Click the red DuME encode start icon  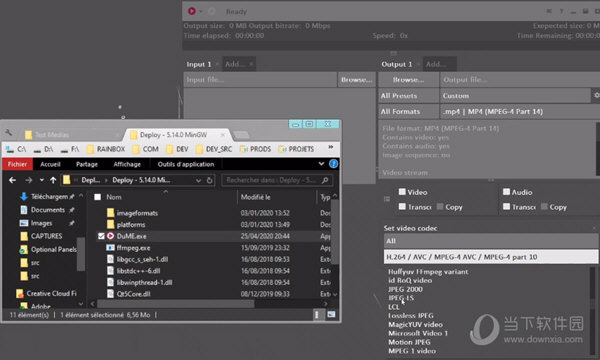pos(192,11)
